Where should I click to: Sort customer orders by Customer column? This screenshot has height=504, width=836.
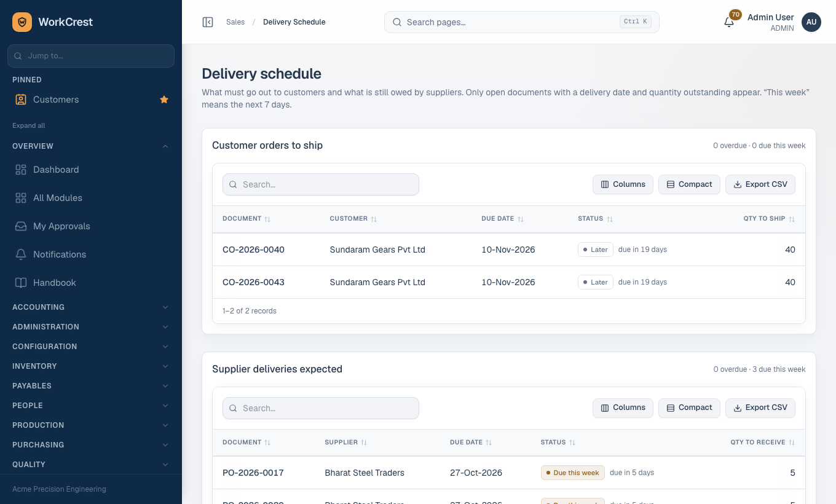[x=353, y=219]
